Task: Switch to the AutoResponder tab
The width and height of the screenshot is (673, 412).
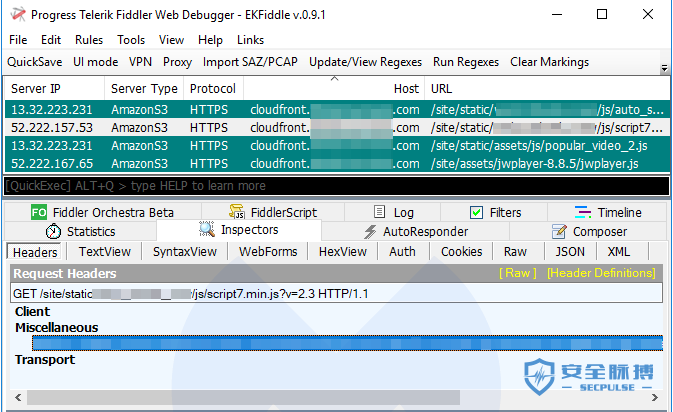Action: click(x=415, y=231)
